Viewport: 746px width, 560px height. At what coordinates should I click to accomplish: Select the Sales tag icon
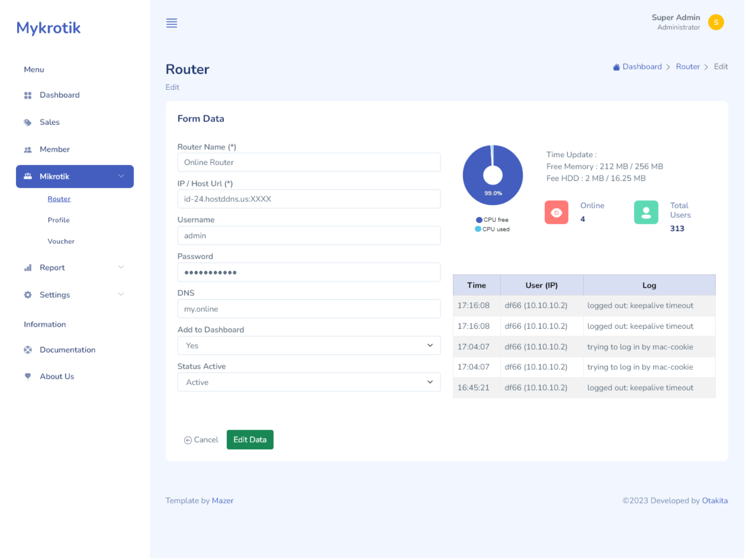[x=28, y=122]
